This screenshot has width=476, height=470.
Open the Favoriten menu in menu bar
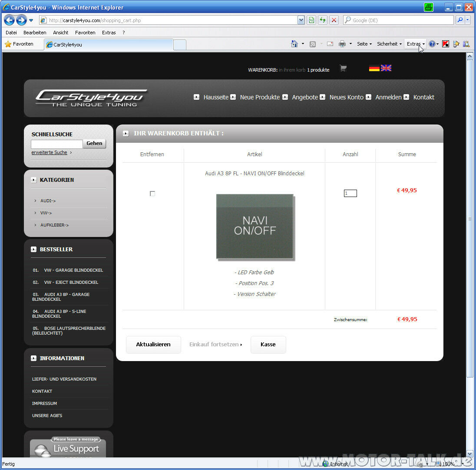coord(85,33)
